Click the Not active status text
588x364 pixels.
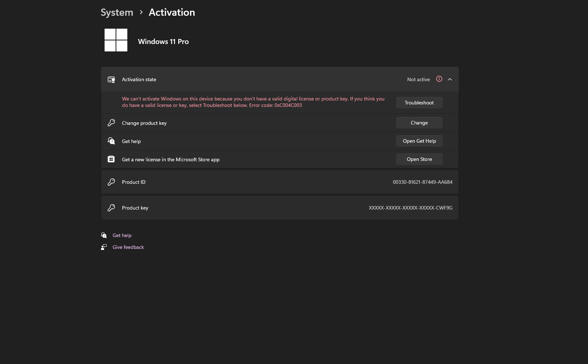tap(418, 79)
